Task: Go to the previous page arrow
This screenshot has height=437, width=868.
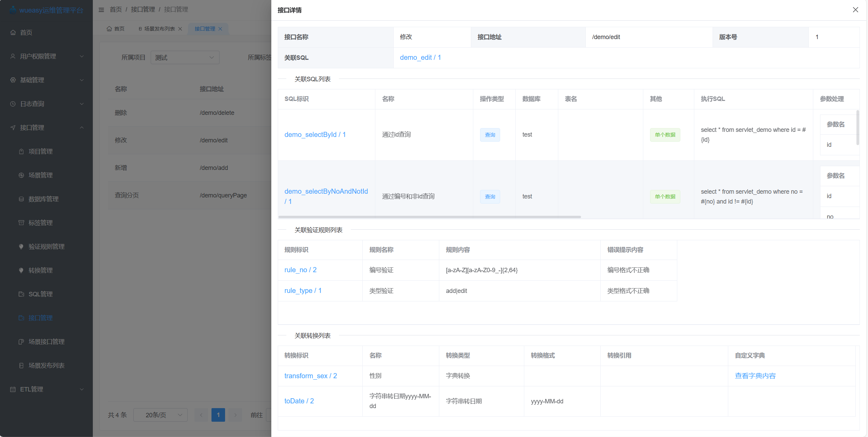Action: (x=201, y=415)
